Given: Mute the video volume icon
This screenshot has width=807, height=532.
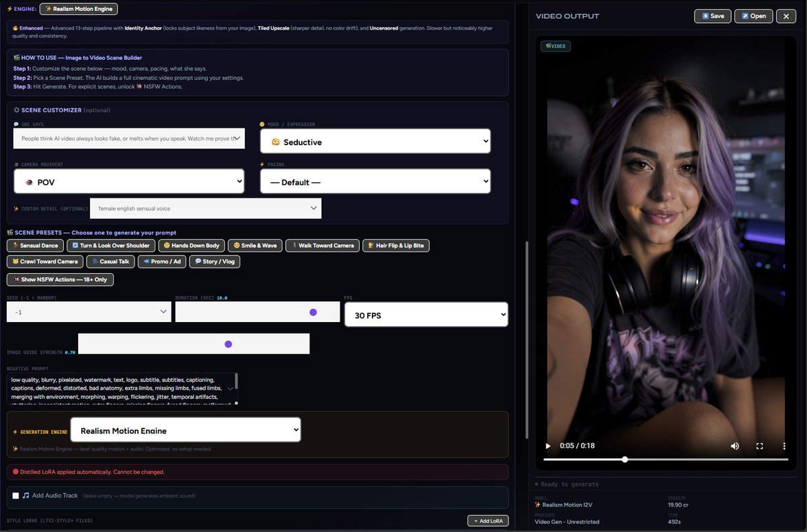Looking at the screenshot, I should [x=735, y=446].
